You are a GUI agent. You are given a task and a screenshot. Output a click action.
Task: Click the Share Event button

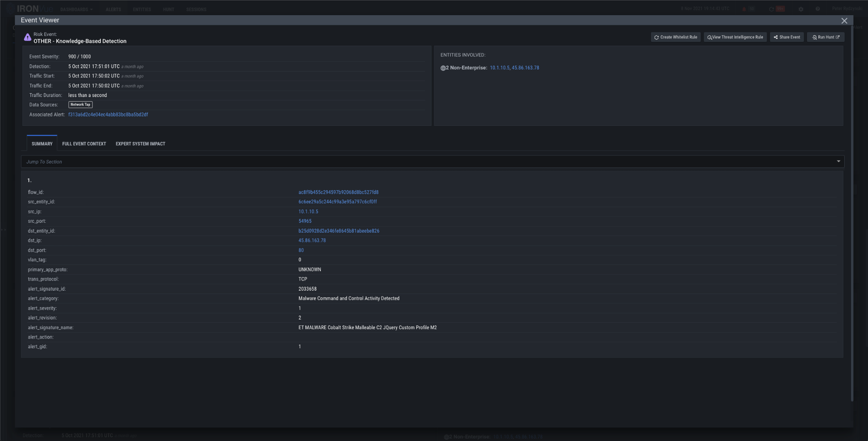(x=787, y=37)
